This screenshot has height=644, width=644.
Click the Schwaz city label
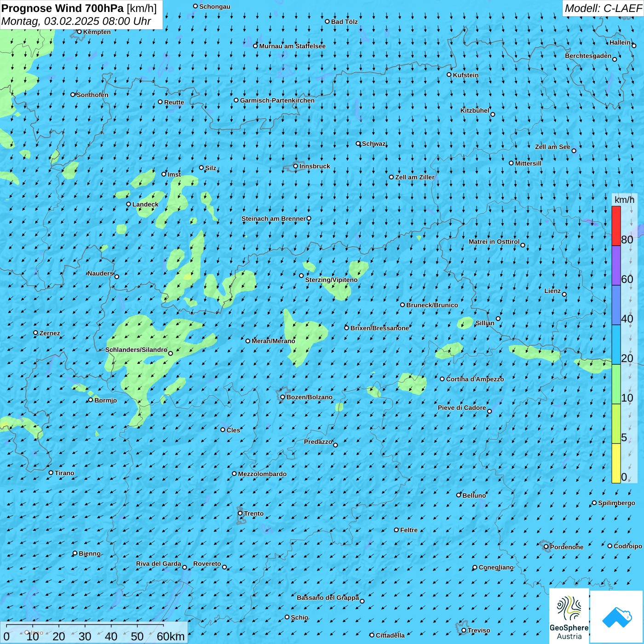(374, 144)
